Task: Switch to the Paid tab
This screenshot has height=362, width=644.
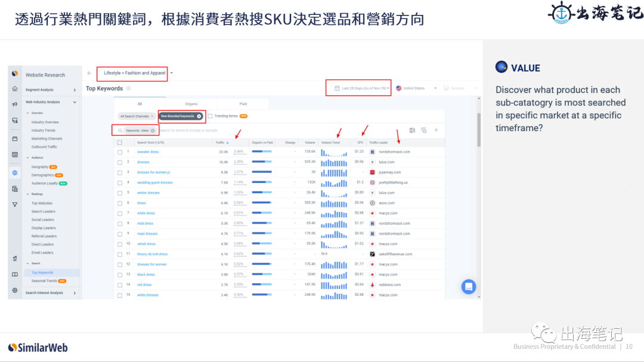Action: [x=243, y=104]
